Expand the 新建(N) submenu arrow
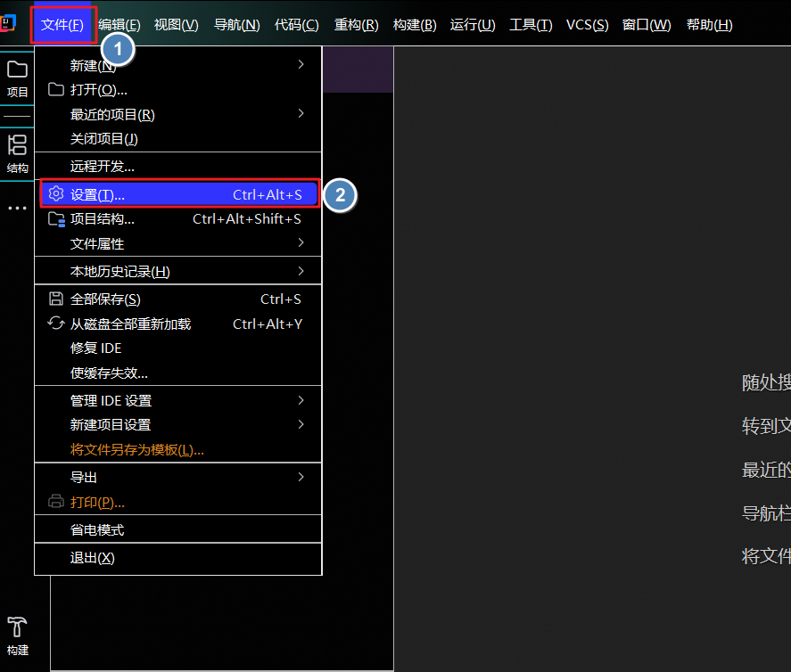 coord(301,64)
